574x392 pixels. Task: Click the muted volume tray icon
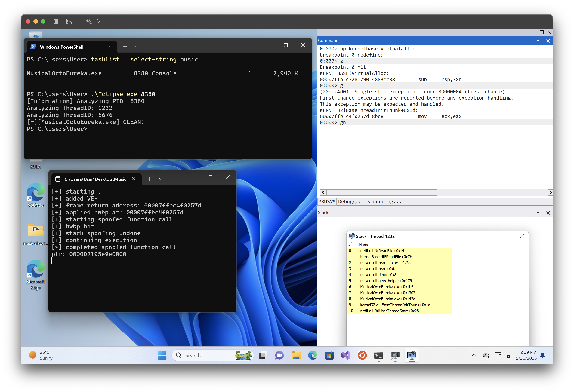coord(507,355)
